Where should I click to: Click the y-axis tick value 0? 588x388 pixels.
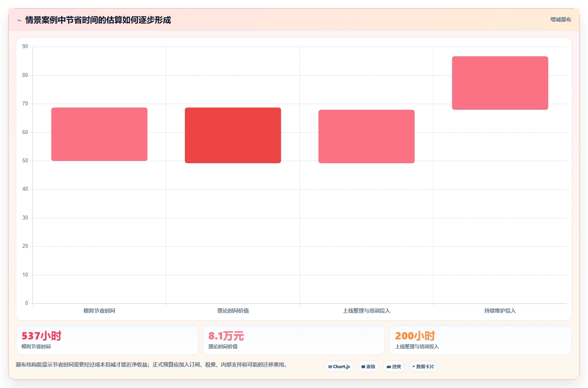pyautogui.click(x=27, y=303)
